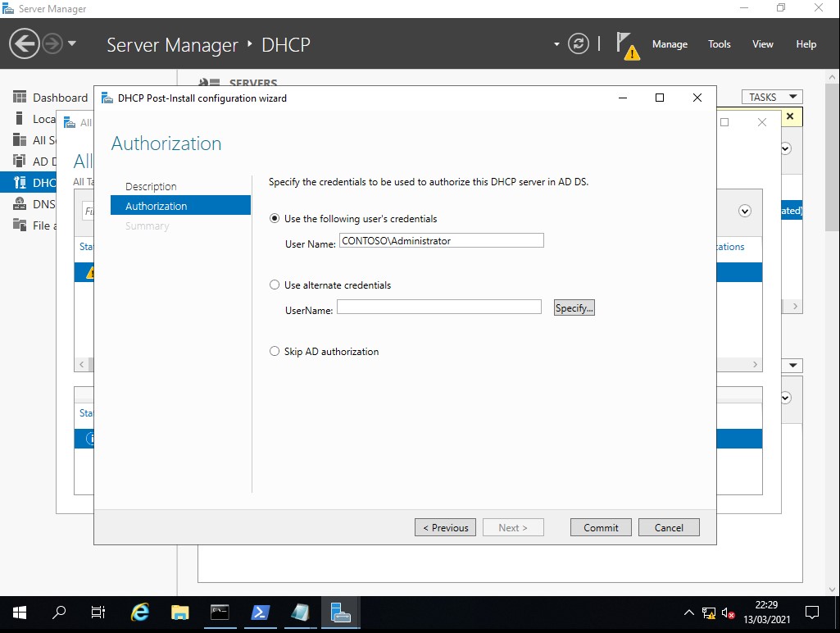Go to the Description wizard step
Image resolution: width=840 pixels, height=633 pixels.
pyautogui.click(x=151, y=187)
